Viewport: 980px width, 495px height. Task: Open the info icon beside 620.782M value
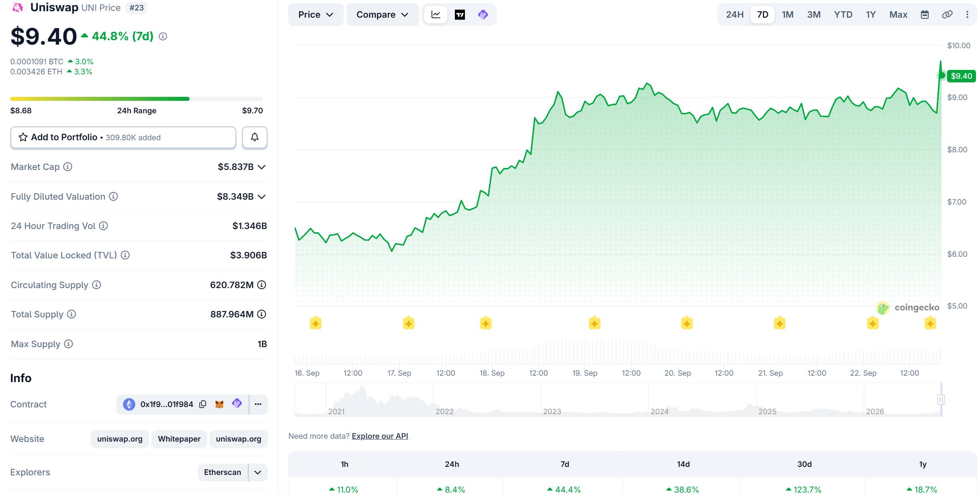click(262, 285)
